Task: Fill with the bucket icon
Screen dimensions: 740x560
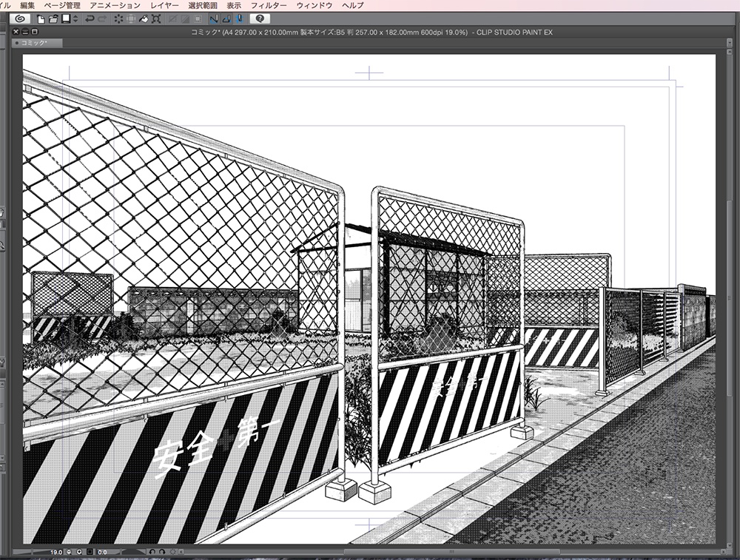Action: [x=144, y=19]
